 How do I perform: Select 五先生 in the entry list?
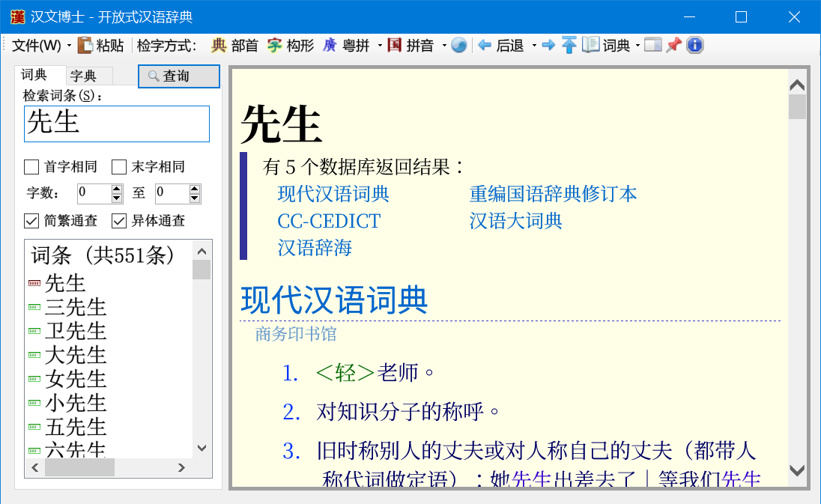tap(76, 427)
